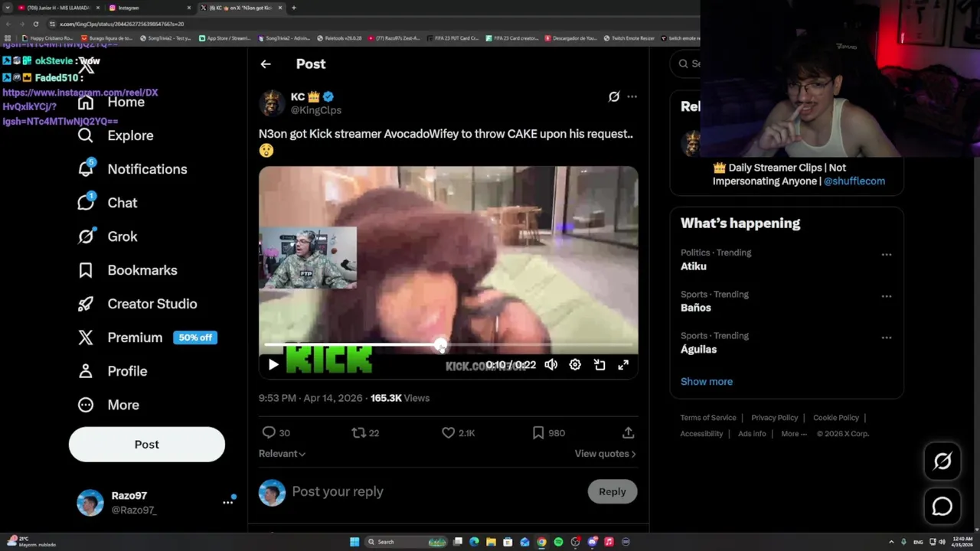
Task: Reload the page in the browser
Action: click(35, 24)
